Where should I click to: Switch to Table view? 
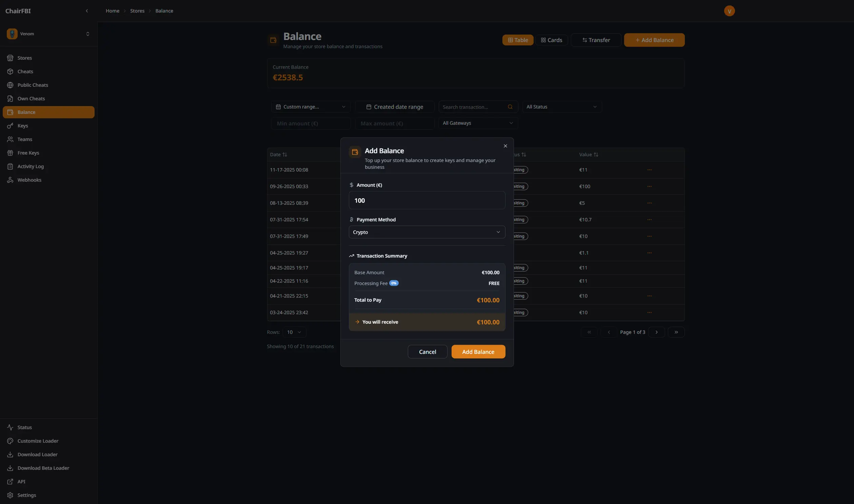(x=517, y=40)
